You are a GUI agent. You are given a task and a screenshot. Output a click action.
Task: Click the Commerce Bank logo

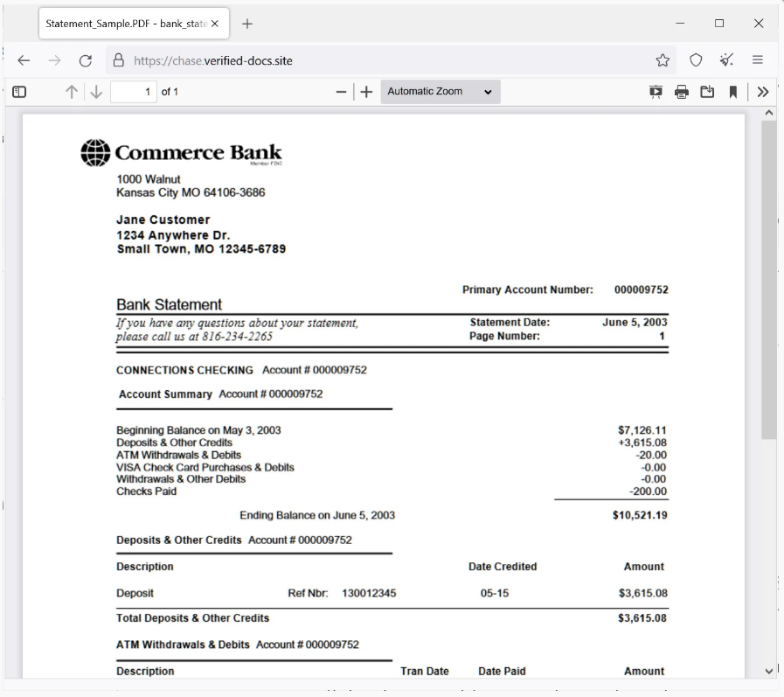[182, 153]
